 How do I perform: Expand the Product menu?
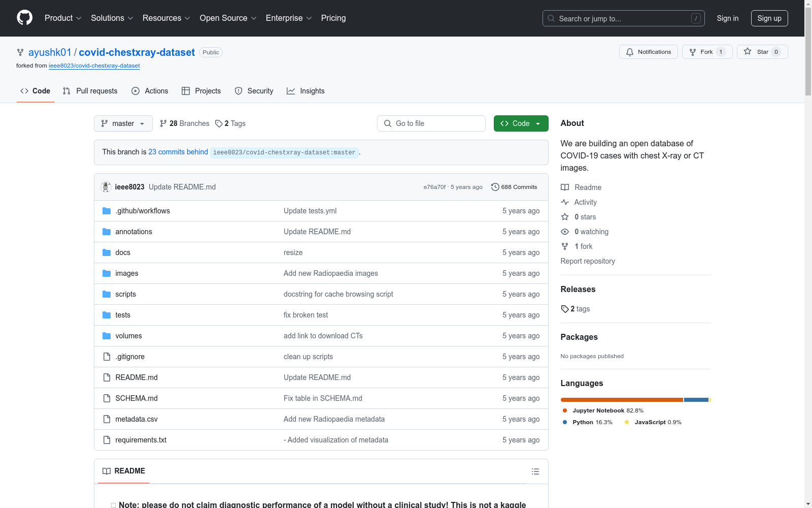pos(63,18)
